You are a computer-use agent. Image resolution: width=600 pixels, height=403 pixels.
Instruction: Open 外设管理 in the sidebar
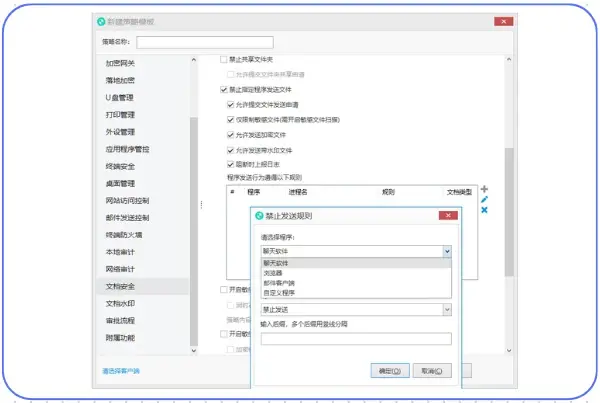click(x=120, y=132)
